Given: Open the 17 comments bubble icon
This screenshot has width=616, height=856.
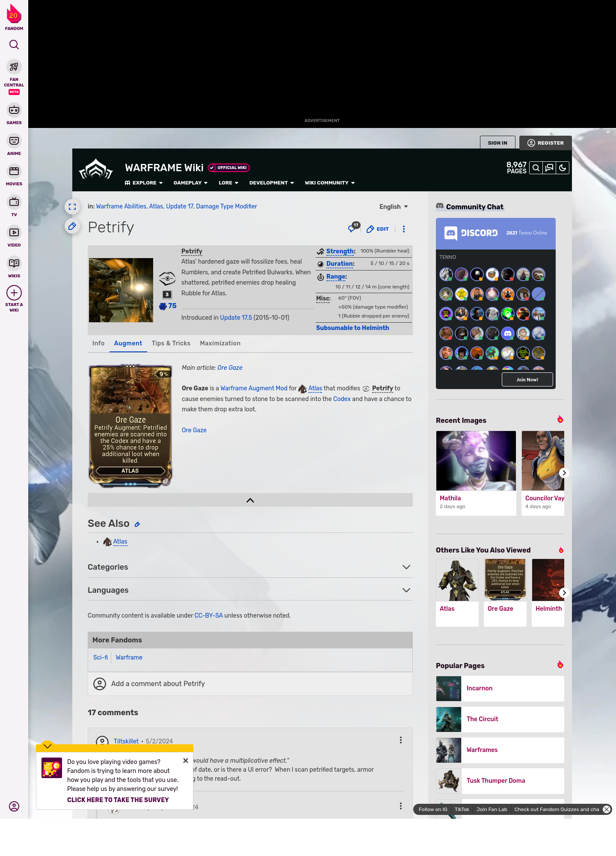Looking at the screenshot, I should coord(353,228).
